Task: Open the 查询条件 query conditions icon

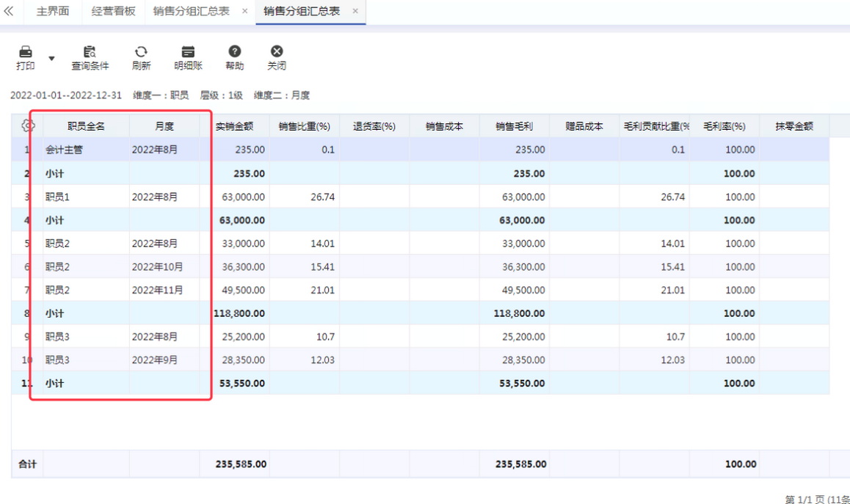Action: click(x=90, y=52)
